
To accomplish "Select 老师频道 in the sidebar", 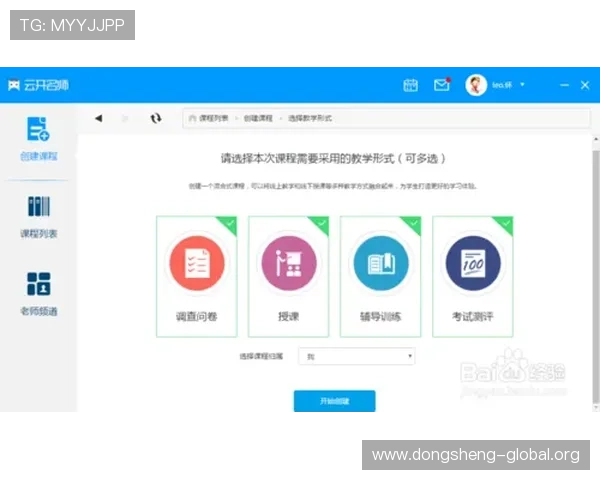I will click(38, 294).
